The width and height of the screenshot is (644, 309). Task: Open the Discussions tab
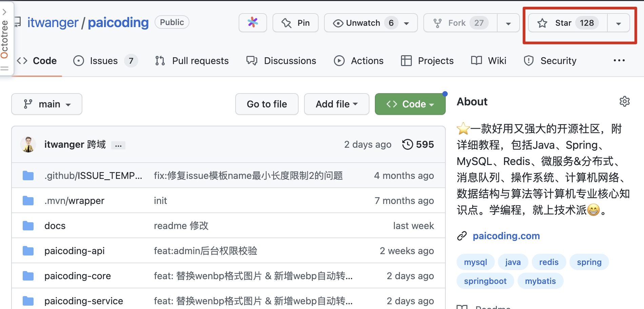pyautogui.click(x=281, y=61)
